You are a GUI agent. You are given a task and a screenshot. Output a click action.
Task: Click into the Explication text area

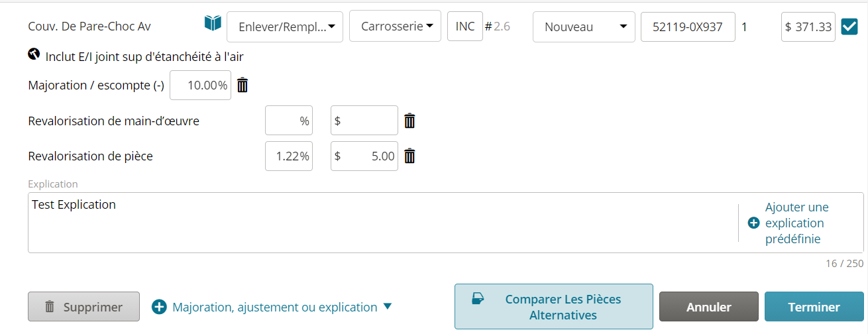[382, 223]
